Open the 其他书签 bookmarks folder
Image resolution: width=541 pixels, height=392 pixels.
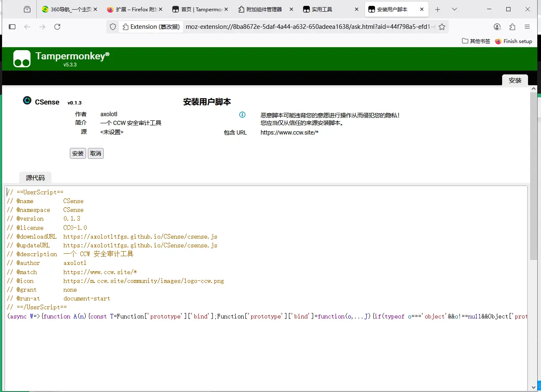(476, 41)
